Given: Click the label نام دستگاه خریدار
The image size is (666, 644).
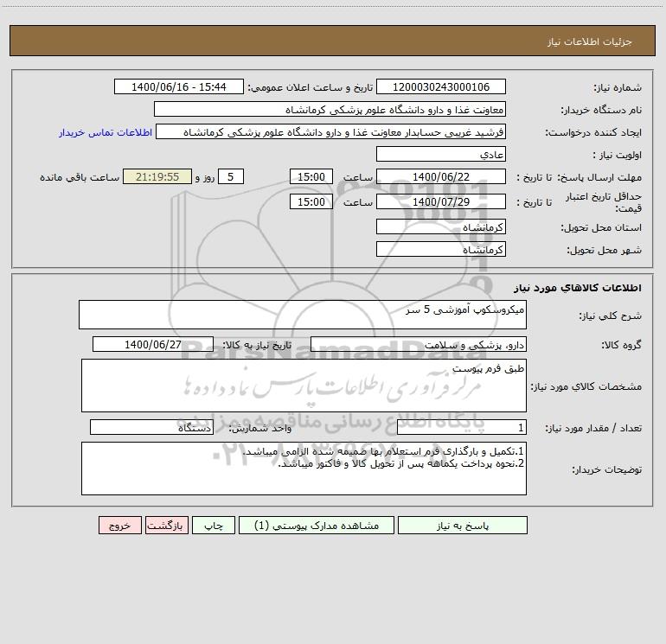Looking at the screenshot, I should [x=601, y=111].
